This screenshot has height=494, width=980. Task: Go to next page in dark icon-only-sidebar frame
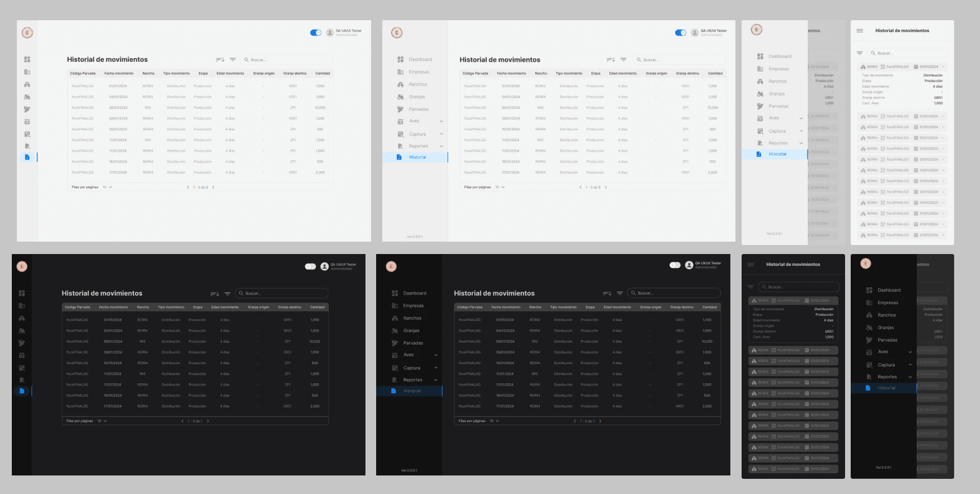click(208, 421)
